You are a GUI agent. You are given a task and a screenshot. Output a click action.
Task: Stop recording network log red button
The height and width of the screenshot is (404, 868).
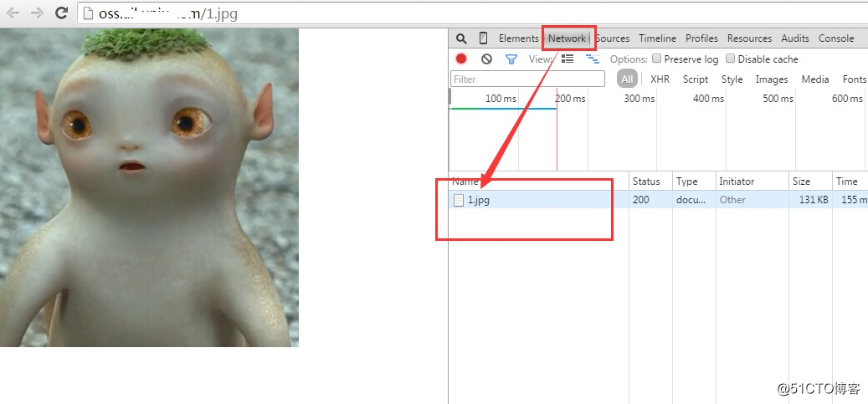tap(461, 59)
